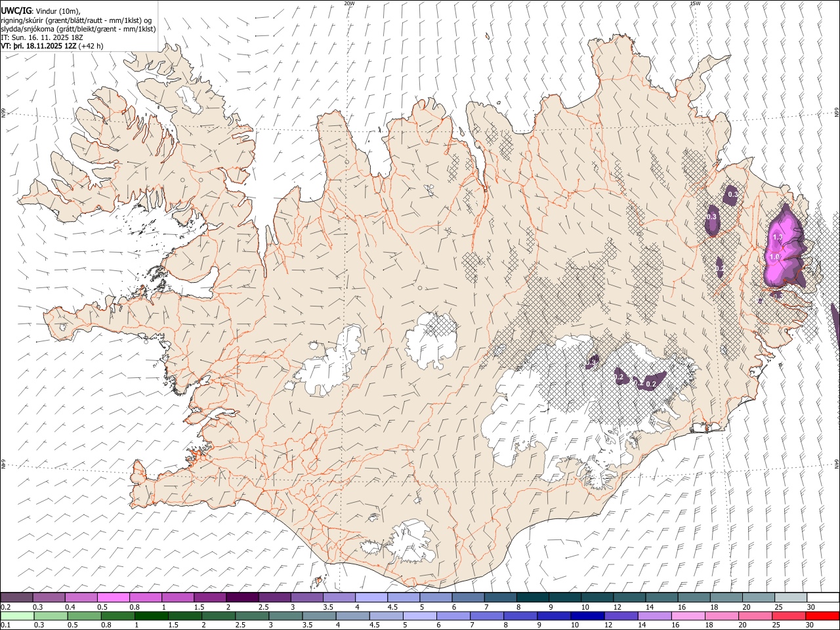Click the 20W longitude label at top

pos(349,3)
